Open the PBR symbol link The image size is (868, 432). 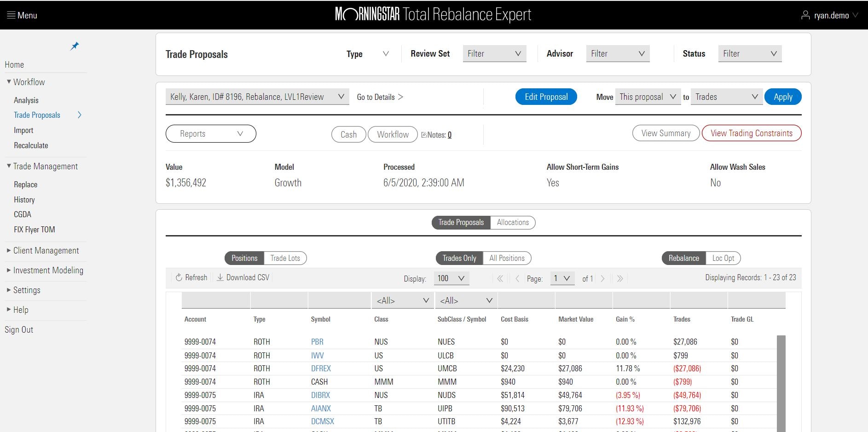coord(317,342)
